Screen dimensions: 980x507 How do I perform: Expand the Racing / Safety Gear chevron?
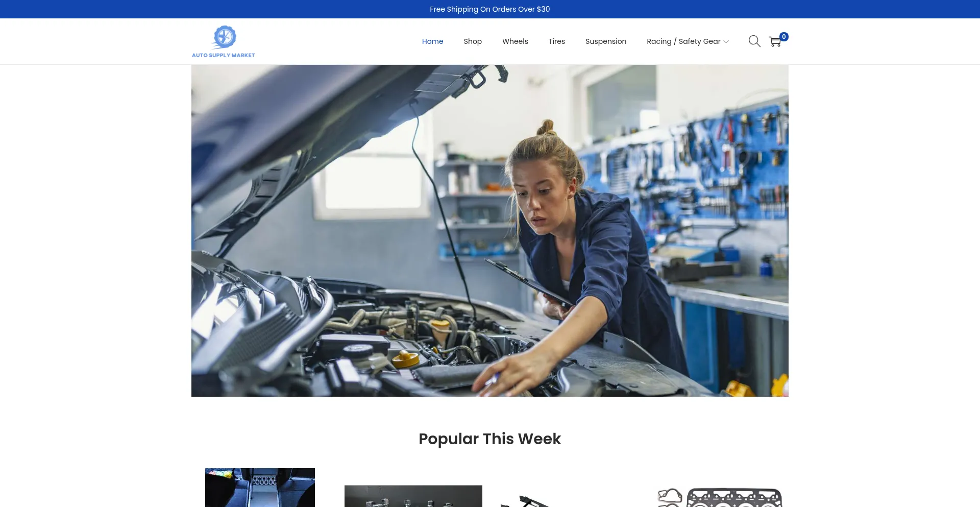(x=726, y=42)
